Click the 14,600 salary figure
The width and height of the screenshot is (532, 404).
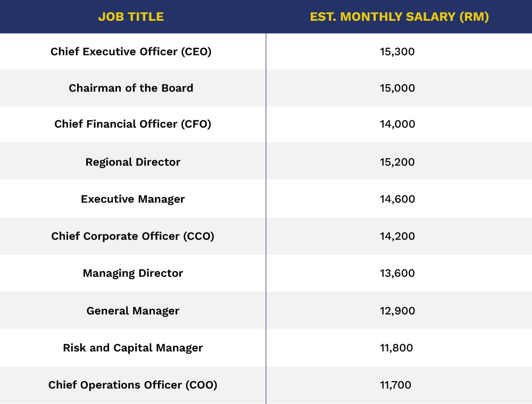(x=397, y=199)
